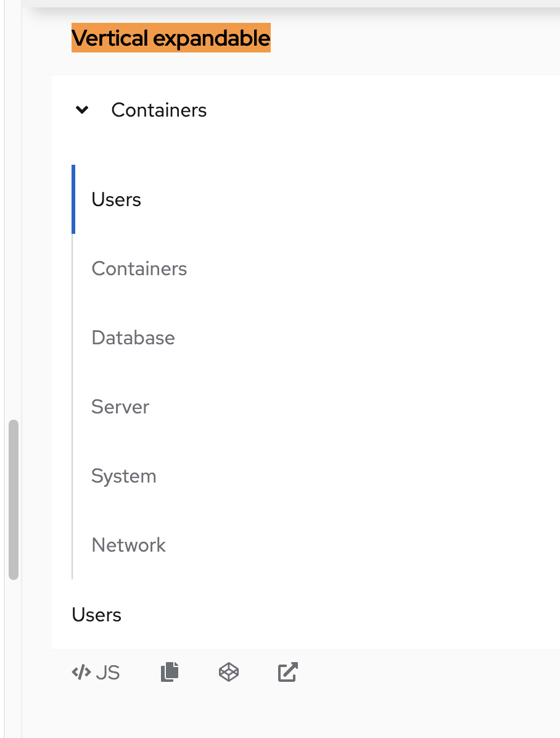
Task: Collapse the Containers chevron arrow
Action: (81, 110)
